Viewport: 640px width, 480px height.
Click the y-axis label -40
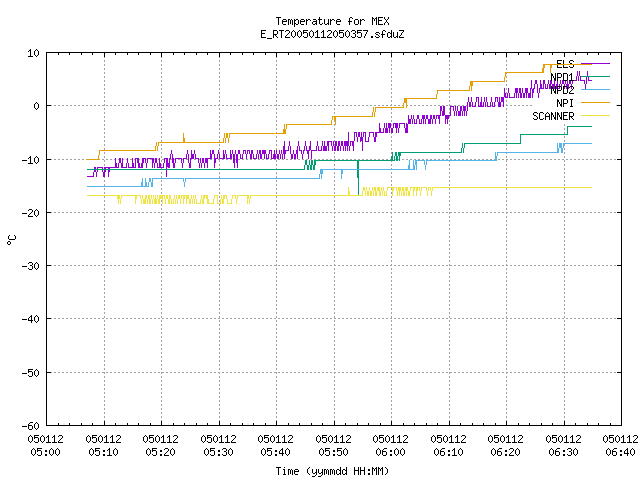click(x=31, y=319)
